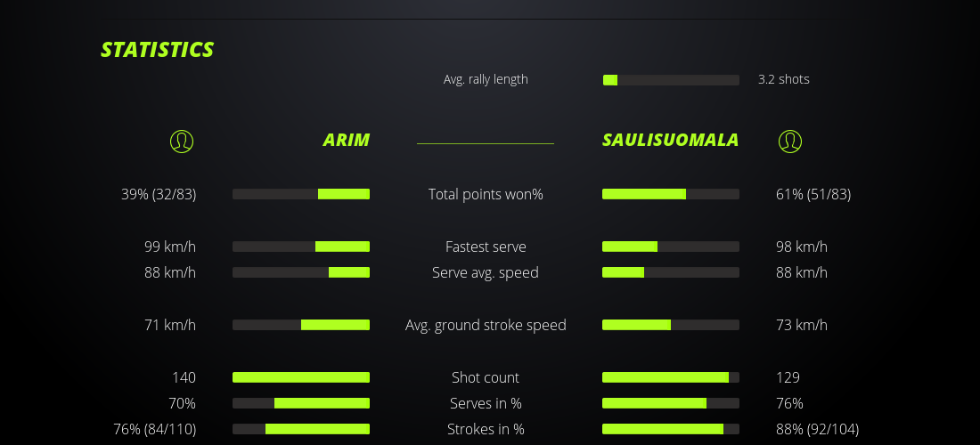Click the Avg. rally length progress bar

tap(671, 80)
